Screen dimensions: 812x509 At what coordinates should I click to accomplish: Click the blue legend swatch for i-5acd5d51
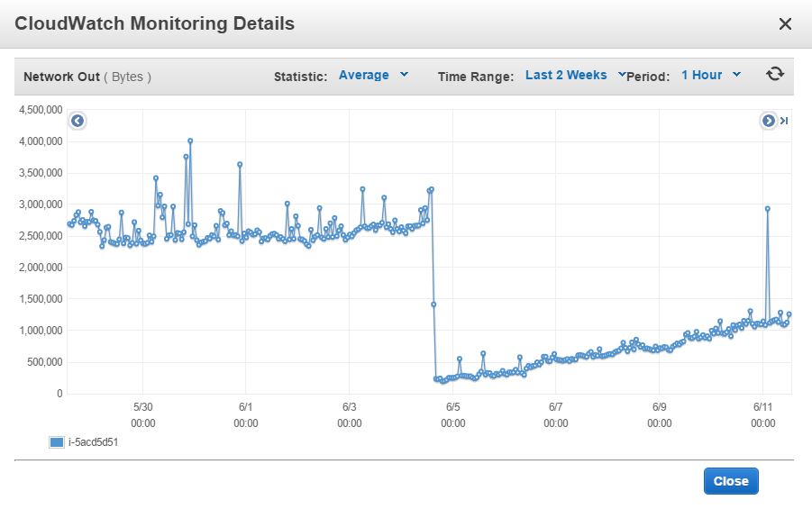57,442
